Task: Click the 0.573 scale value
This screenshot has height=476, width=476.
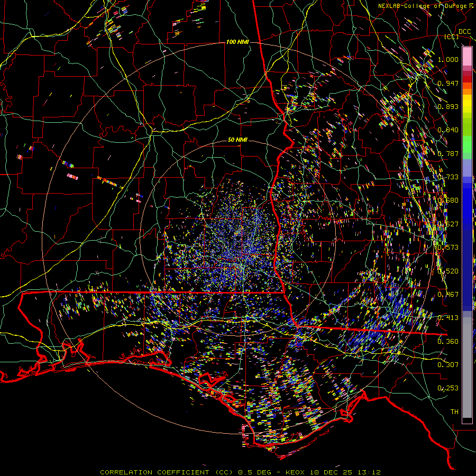Action: [448, 248]
